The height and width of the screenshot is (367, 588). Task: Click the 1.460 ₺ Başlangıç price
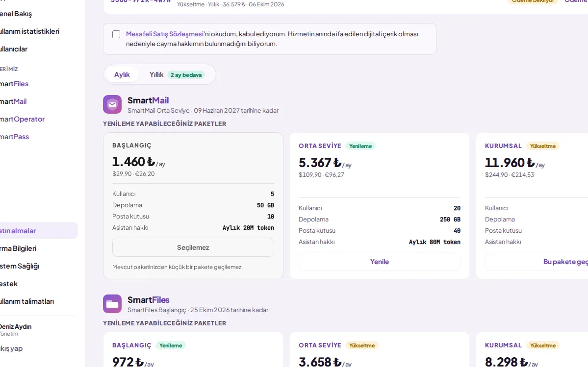tap(138, 162)
